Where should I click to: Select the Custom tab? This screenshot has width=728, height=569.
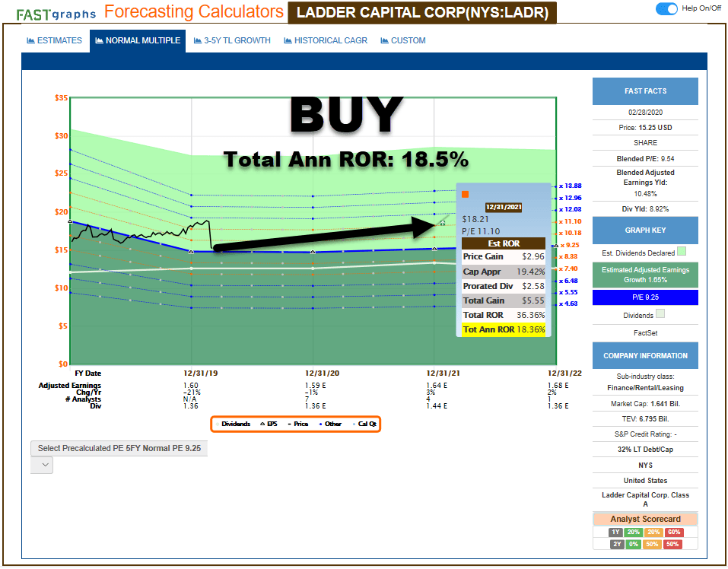click(x=403, y=41)
